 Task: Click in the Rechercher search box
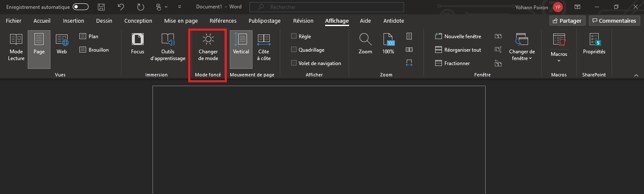(x=327, y=7)
